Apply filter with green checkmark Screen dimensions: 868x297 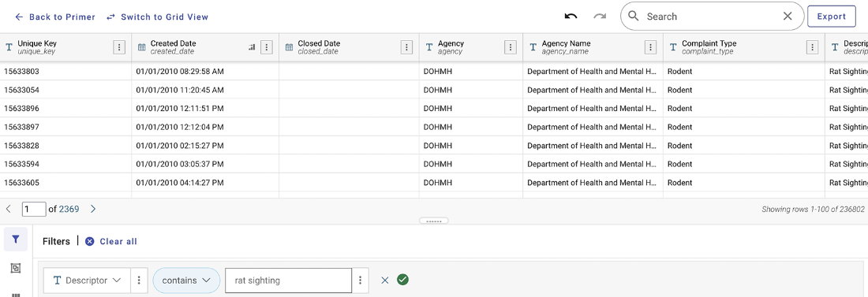[403, 280]
